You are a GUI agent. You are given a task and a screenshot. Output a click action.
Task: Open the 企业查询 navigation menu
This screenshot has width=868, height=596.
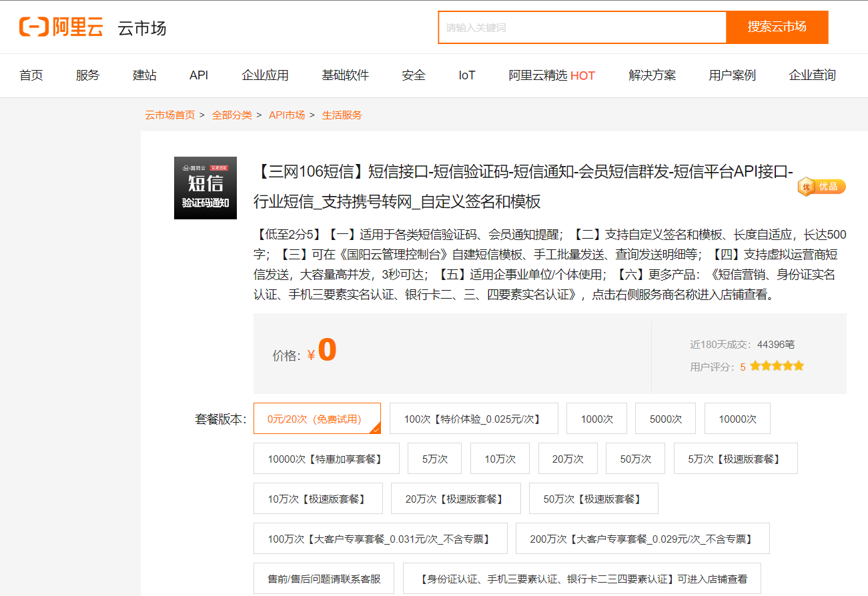click(813, 75)
